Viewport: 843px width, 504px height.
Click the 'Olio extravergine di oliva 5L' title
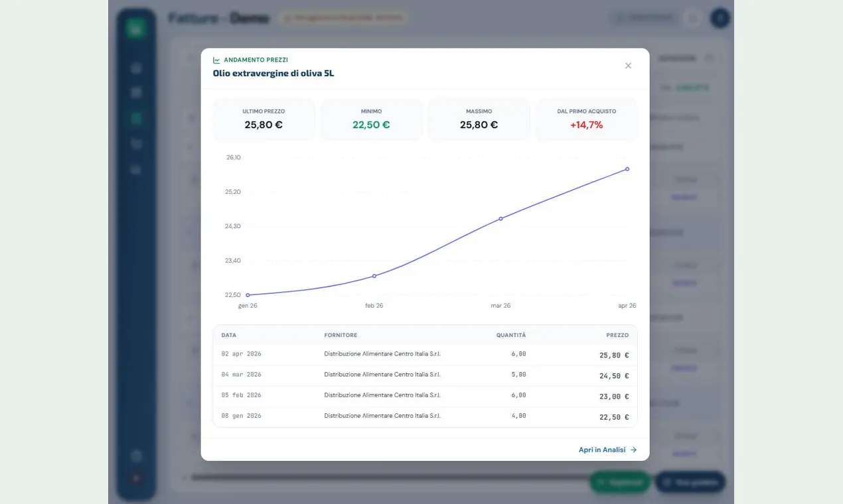273,73
